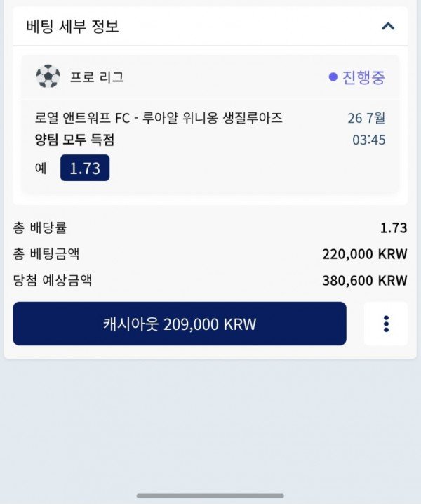
Task: Click the purple 진행중 status dot
Action: pyautogui.click(x=333, y=77)
